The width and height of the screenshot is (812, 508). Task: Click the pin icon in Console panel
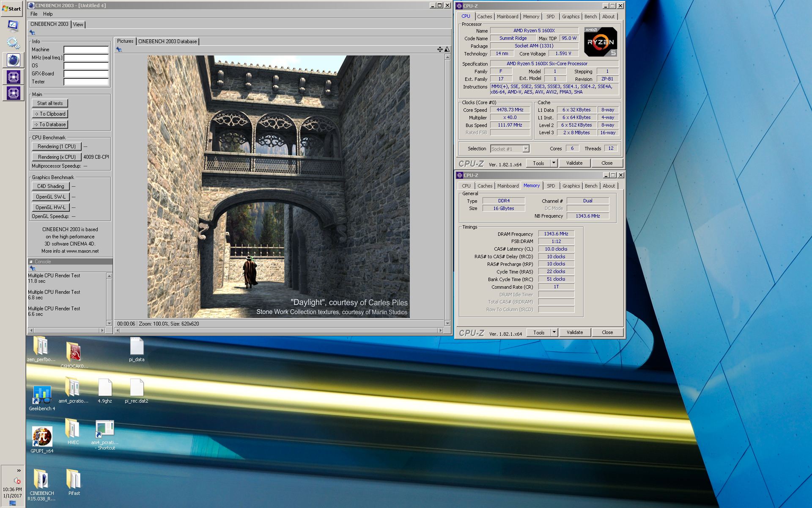(33, 268)
